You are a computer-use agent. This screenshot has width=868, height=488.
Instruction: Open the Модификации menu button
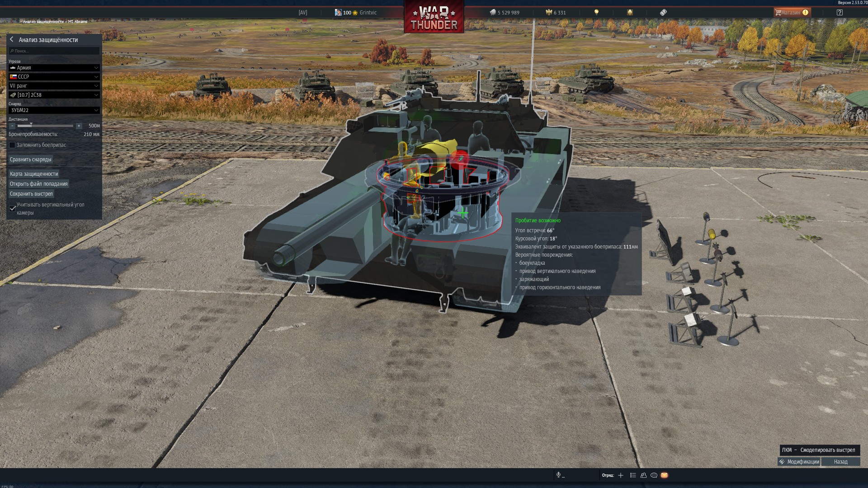(x=799, y=462)
